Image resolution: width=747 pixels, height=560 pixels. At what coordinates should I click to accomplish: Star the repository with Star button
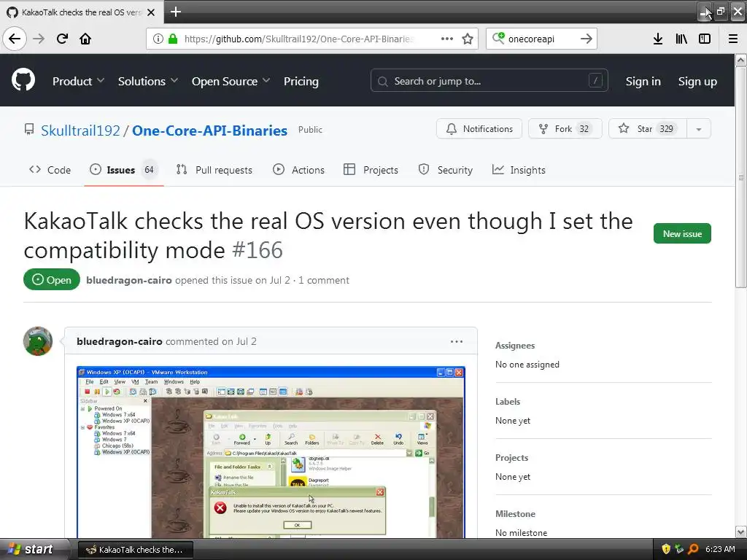click(x=648, y=128)
